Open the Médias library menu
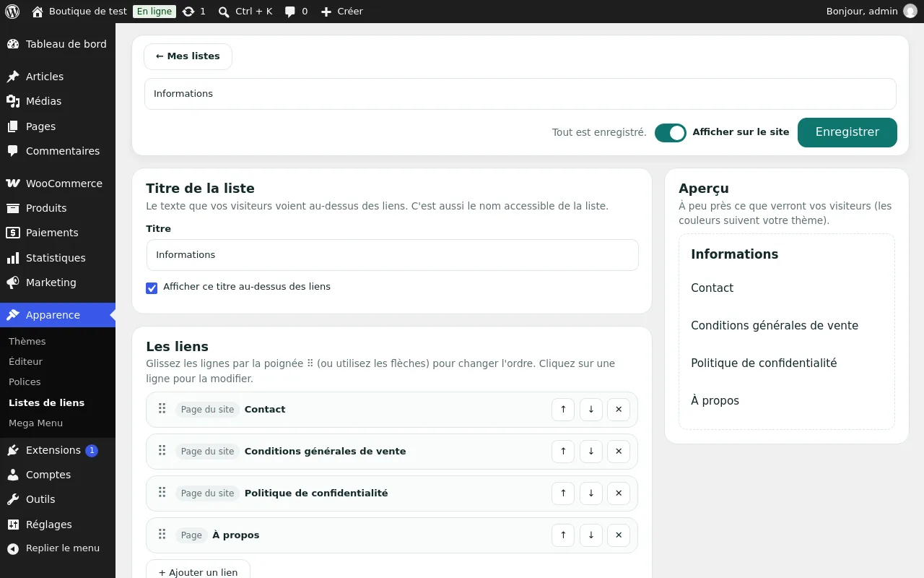The image size is (924, 578). [58, 101]
